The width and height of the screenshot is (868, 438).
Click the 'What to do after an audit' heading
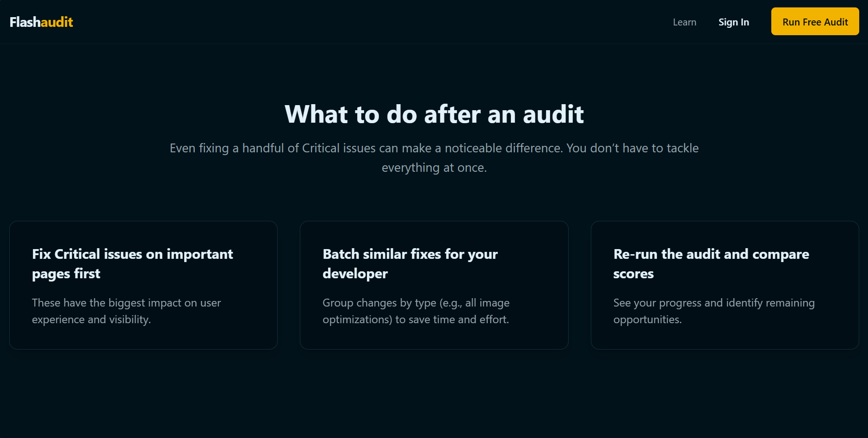click(434, 114)
